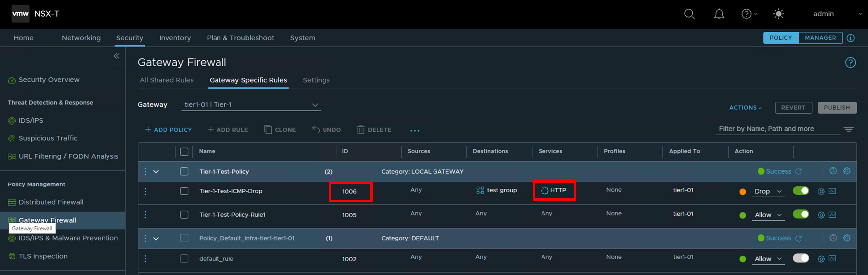Screen dimensions: 868x275
Task: Change Drop action for Tier-1-Test-ICMP-Drop
Action: (768, 191)
